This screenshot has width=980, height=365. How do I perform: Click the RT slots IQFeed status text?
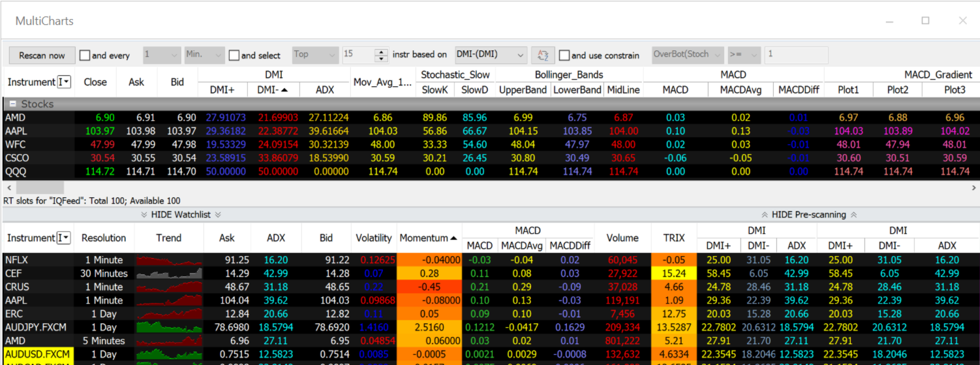tap(92, 200)
